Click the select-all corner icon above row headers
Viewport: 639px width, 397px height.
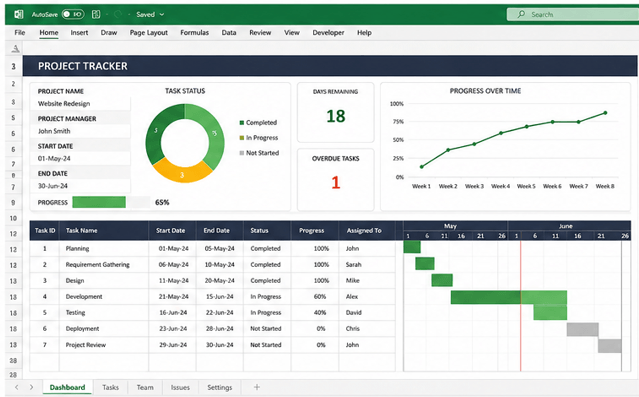(15, 49)
